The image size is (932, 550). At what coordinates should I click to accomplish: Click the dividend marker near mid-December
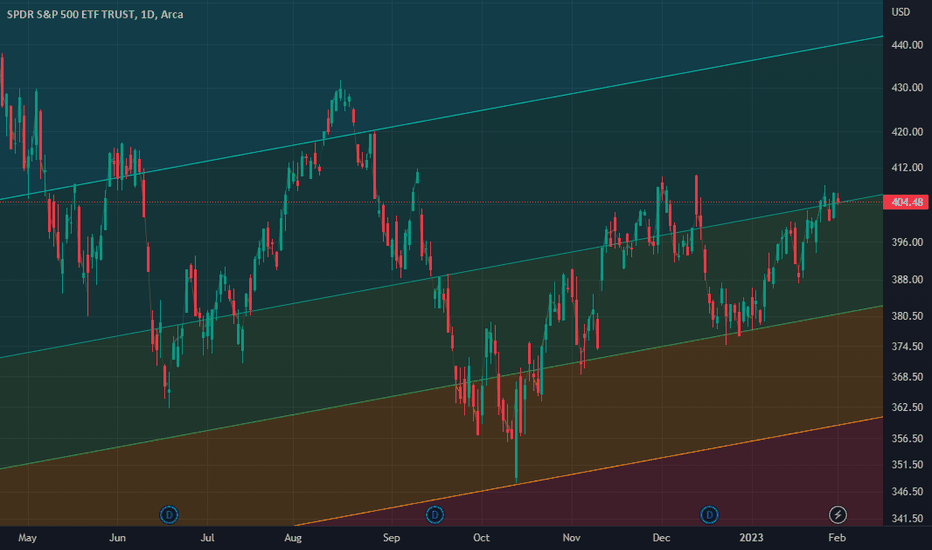[709, 514]
